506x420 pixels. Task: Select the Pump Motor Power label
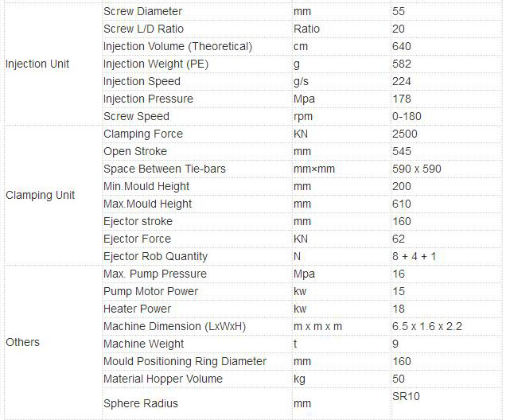click(x=150, y=291)
